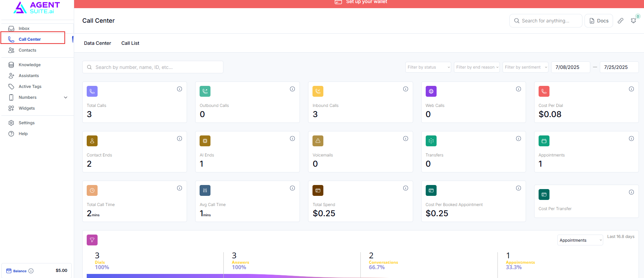Click the start date field 7/08/2025
Image resolution: width=644 pixels, height=278 pixels.
coord(571,67)
